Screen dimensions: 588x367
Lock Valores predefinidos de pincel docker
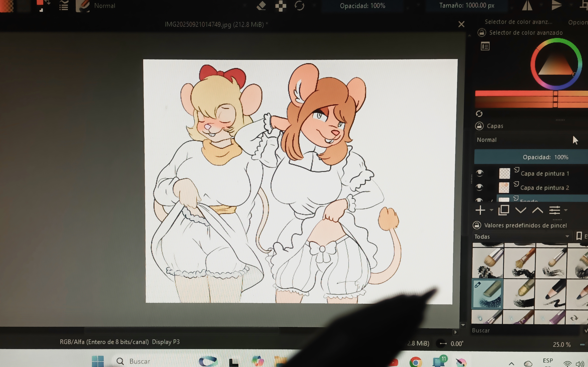point(477,225)
